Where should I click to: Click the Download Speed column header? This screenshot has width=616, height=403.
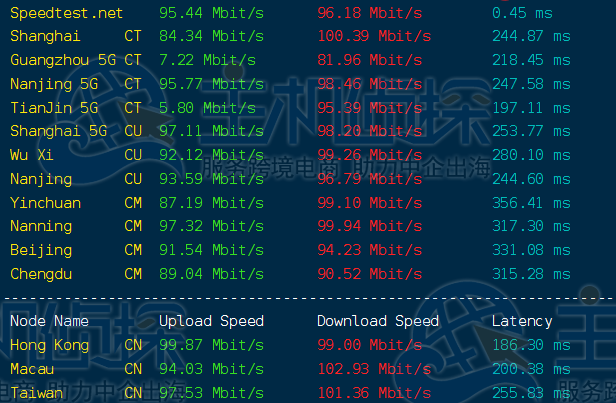coord(378,321)
